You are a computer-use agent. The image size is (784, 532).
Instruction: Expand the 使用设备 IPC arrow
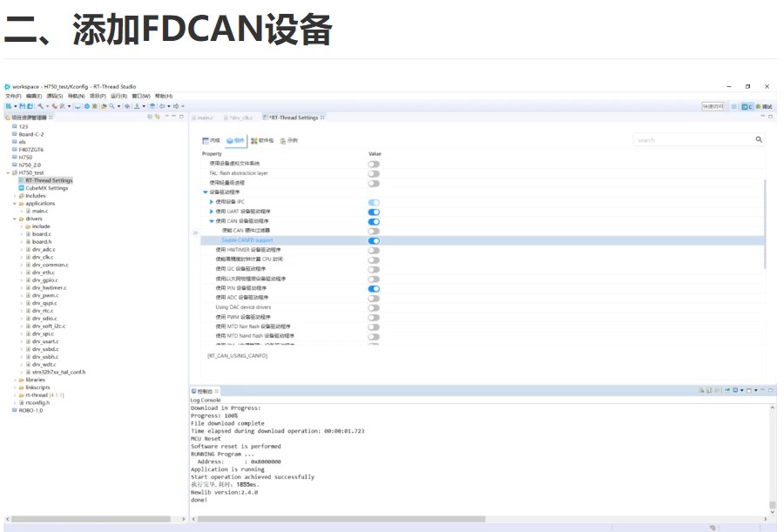click(211, 201)
